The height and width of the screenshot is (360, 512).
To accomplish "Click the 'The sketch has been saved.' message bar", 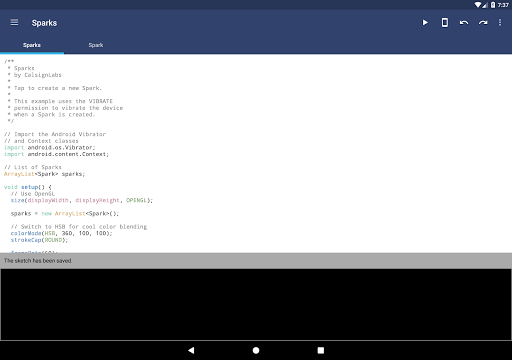I will pyautogui.click(x=256, y=261).
